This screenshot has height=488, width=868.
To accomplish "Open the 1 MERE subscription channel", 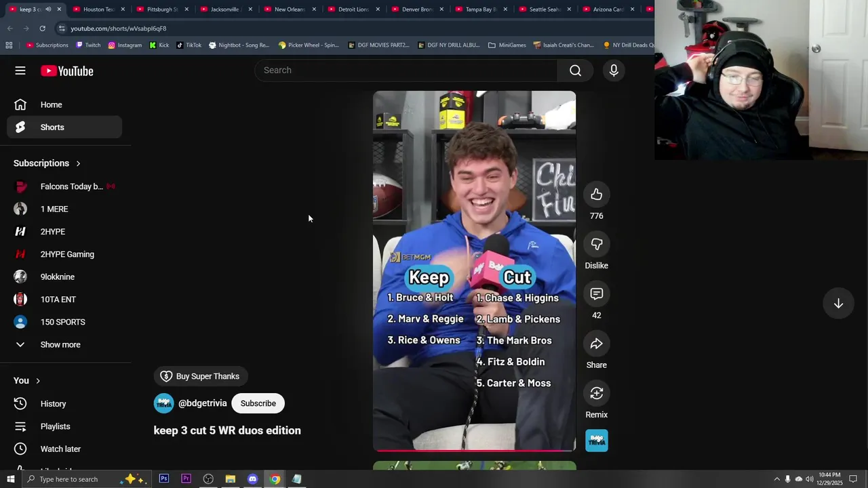I will [x=64, y=209].
